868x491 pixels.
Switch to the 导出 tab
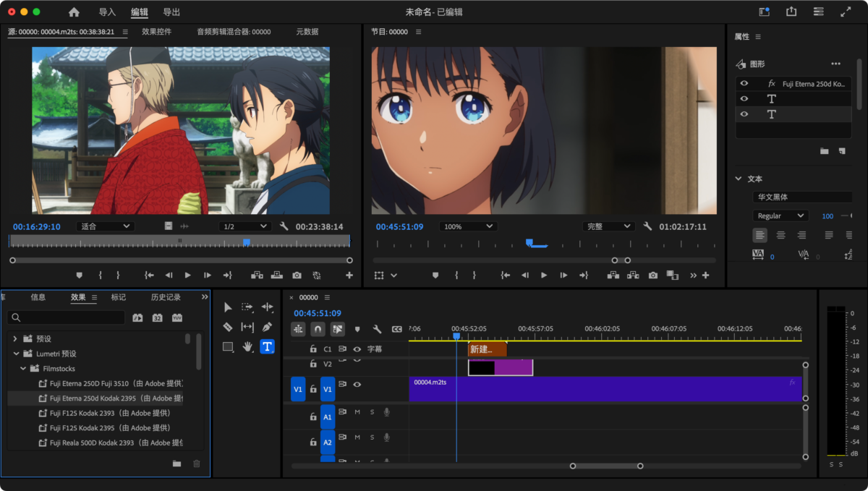(x=171, y=12)
